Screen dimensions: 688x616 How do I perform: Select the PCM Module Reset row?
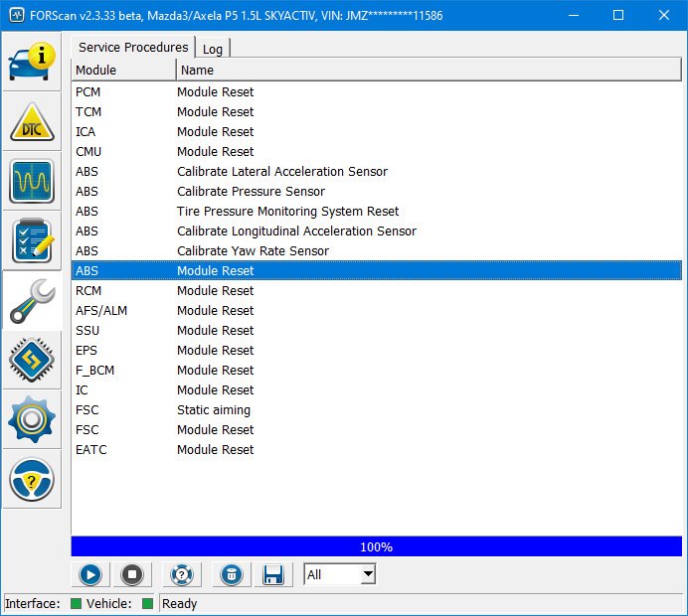coord(377,92)
